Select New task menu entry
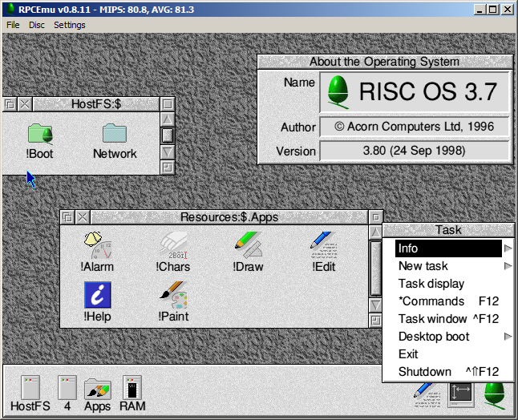The width and height of the screenshot is (518, 420). [448, 266]
